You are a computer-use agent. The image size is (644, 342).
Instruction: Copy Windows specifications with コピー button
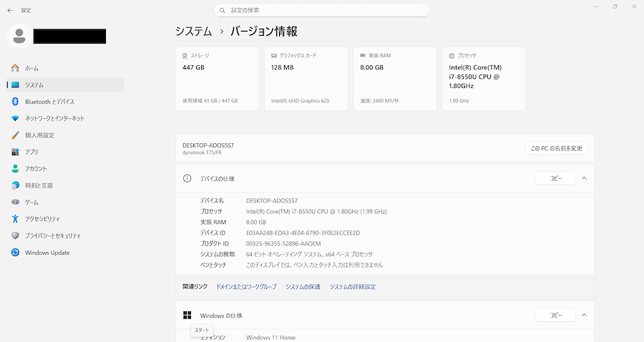tap(555, 315)
